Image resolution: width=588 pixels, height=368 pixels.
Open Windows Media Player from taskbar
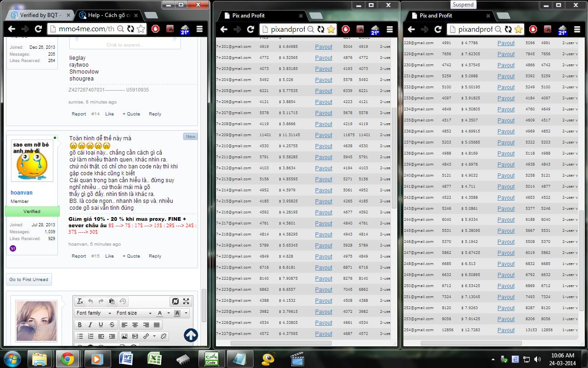[96, 359]
